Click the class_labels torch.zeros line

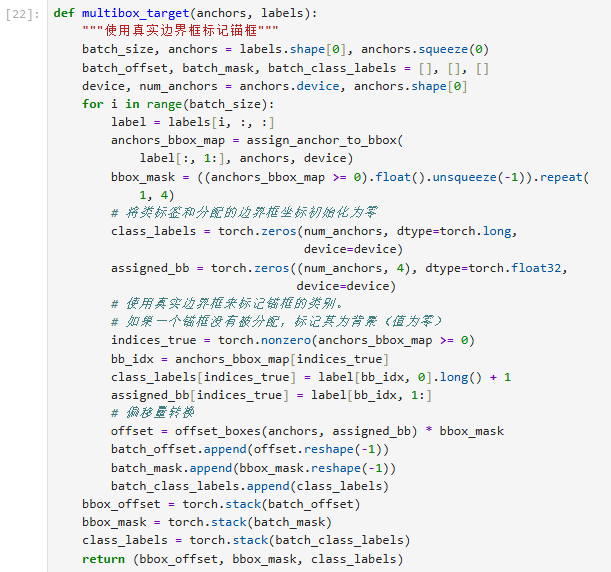pyautogui.click(x=314, y=231)
